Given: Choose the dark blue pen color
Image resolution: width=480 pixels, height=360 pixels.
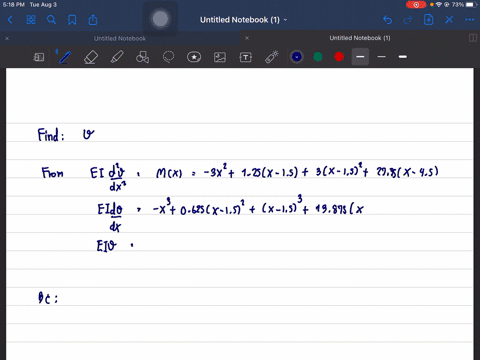Looking at the screenshot, I should [297, 57].
